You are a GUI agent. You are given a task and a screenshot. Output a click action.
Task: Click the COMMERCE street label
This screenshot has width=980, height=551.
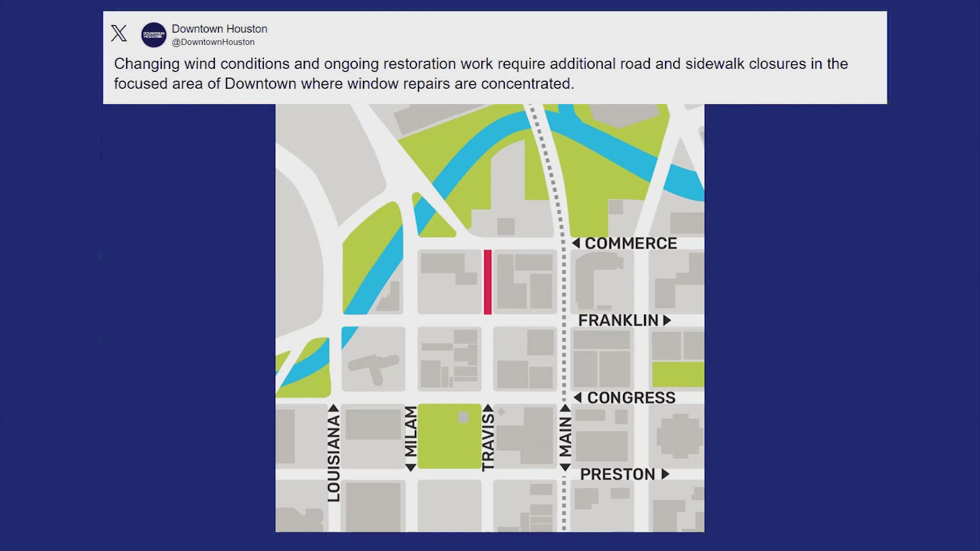point(631,243)
